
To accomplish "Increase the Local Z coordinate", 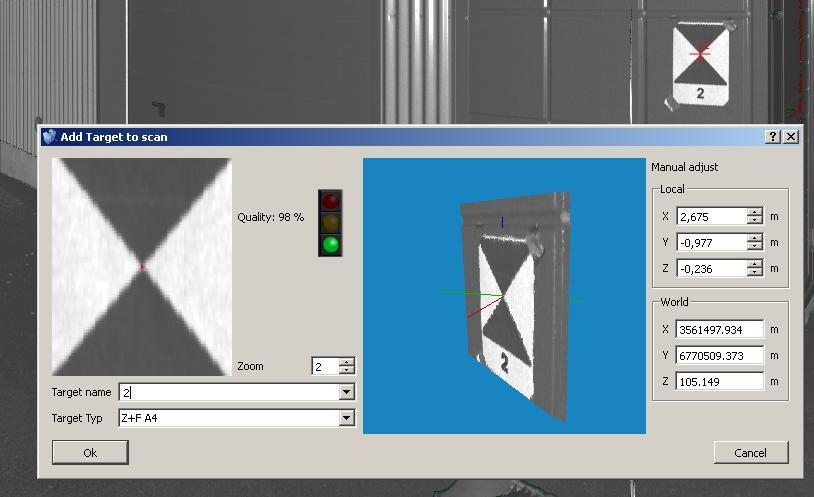I will pyautogui.click(x=755, y=264).
